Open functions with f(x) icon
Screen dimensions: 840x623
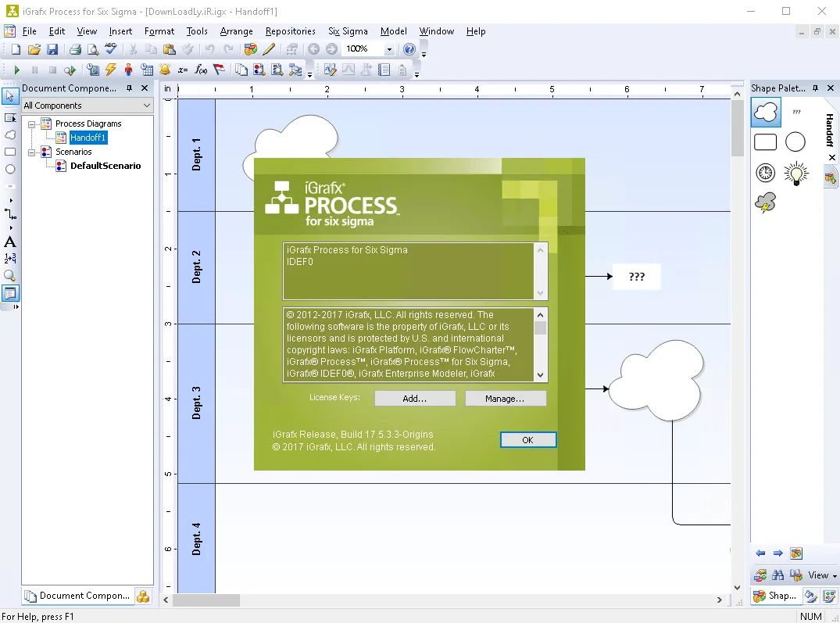pos(201,70)
